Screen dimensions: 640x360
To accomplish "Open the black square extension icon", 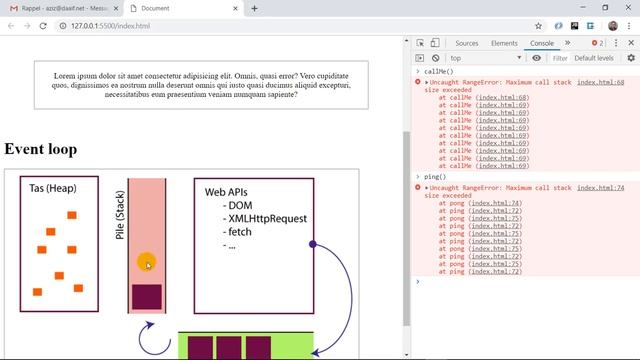I will pyautogui.click(x=574, y=26).
